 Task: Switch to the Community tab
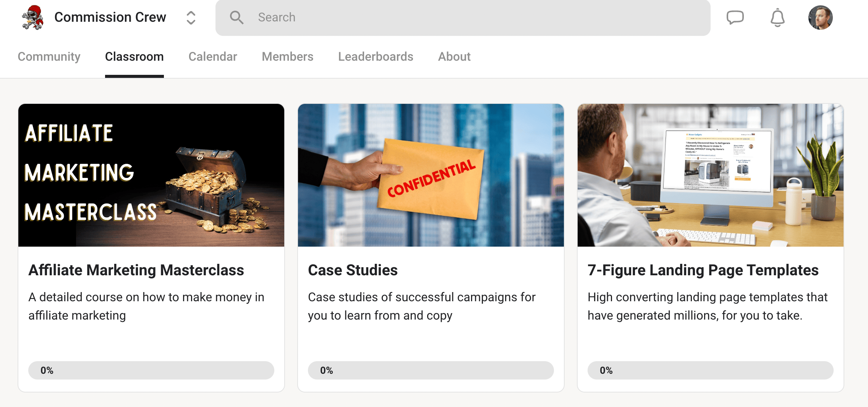pyautogui.click(x=49, y=57)
